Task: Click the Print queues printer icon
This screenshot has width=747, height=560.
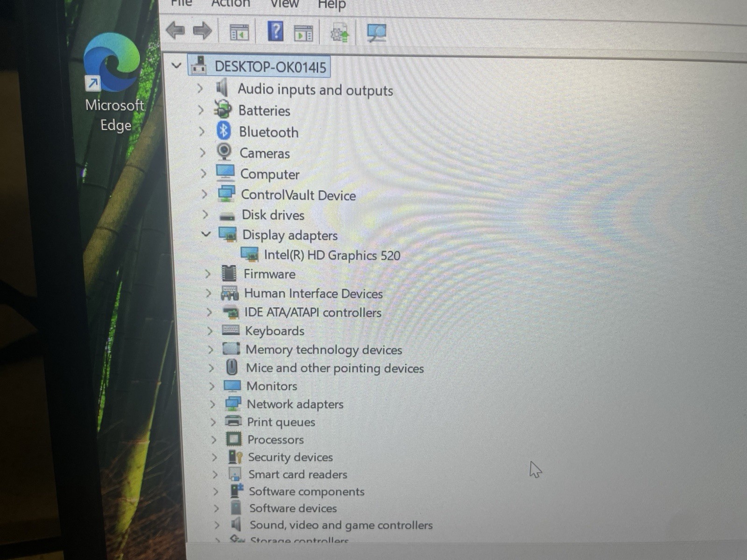Action: coord(233,421)
